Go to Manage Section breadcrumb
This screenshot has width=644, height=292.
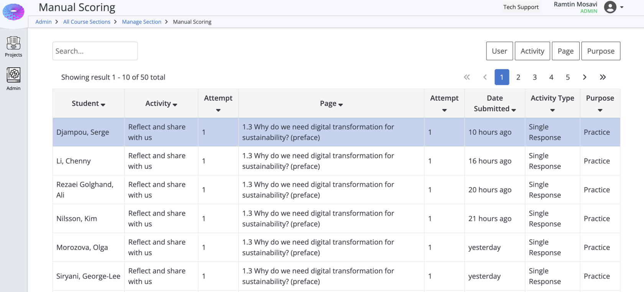pyautogui.click(x=141, y=22)
